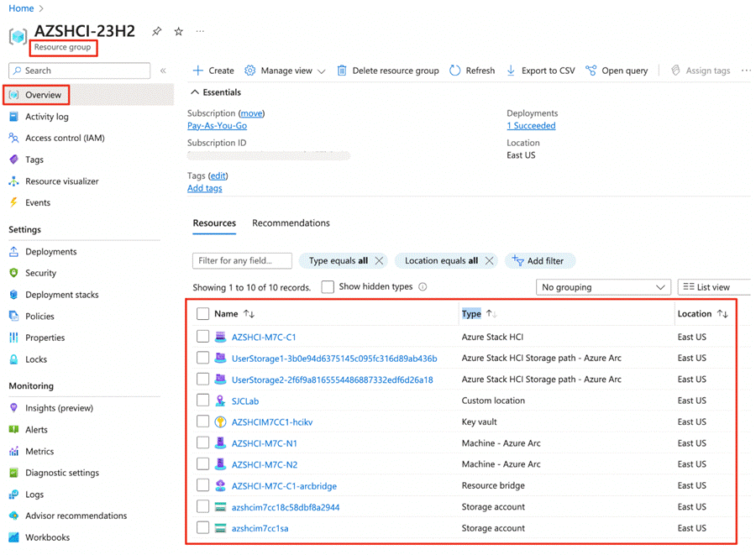Check the box for AZSHCI-M7C-C1

click(202, 337)
